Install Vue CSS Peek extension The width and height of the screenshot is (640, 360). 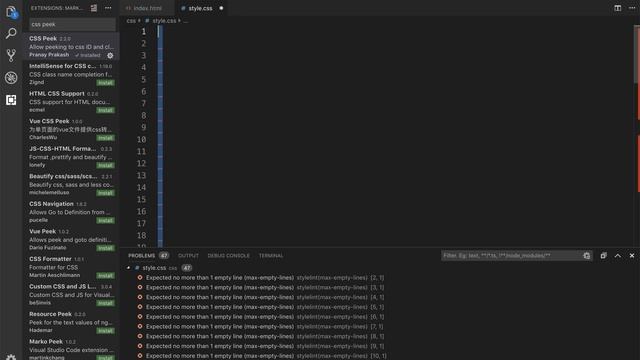click(105, 138)
